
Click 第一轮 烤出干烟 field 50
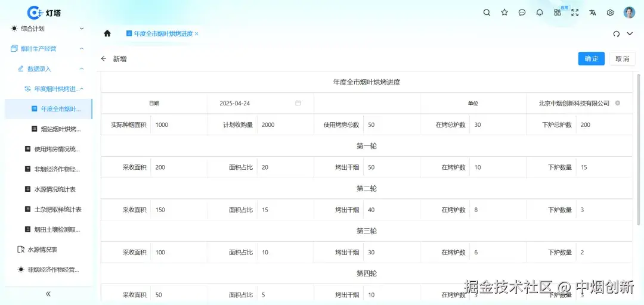[391, 167]
